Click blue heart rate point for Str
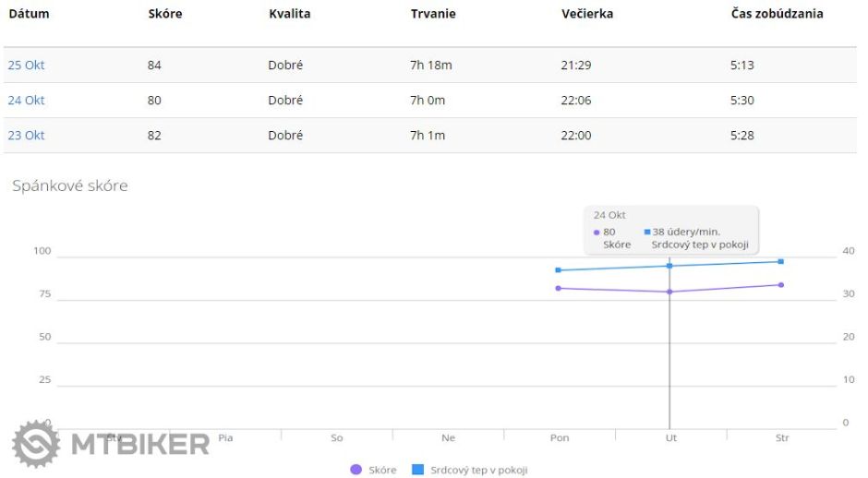Viewport: 868px width, 478px height. pos(781,261)
